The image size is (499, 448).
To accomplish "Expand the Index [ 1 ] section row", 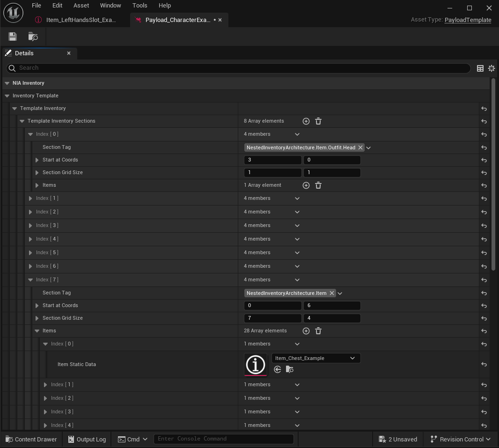I will pyautogui.click(x=31, y=198).
